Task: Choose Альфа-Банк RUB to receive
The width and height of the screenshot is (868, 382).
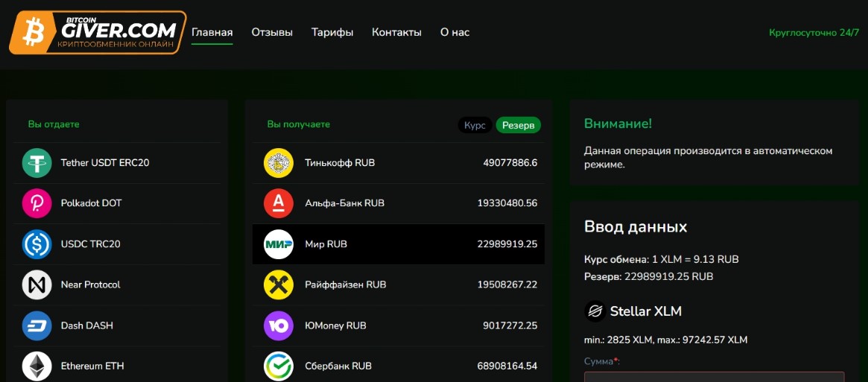Action: coord(399,203)
